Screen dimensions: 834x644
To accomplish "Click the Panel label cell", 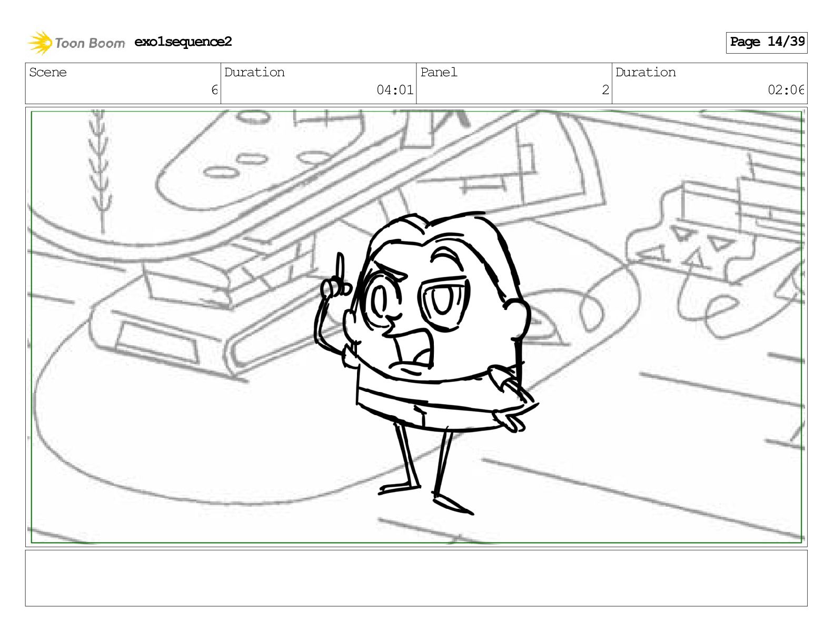I will [514, 83].
